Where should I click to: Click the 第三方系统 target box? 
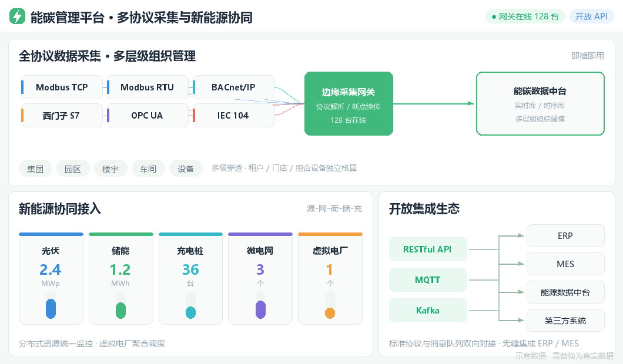[x=565, y=321]
